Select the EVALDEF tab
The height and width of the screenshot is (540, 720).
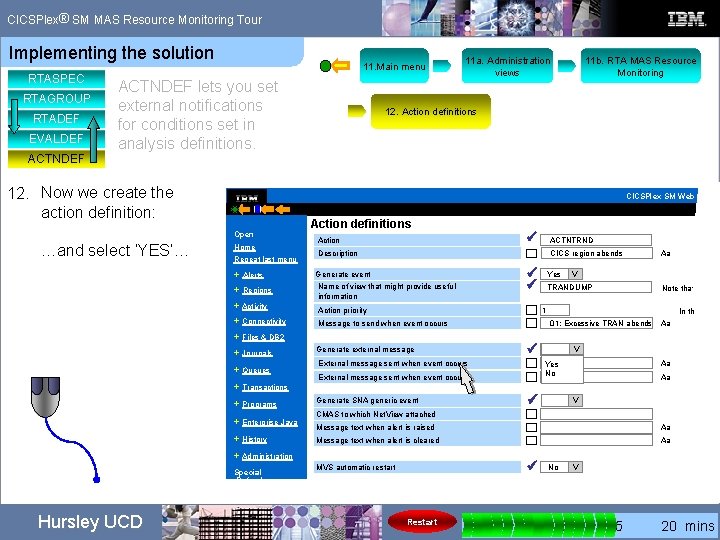tap(56, 138)
